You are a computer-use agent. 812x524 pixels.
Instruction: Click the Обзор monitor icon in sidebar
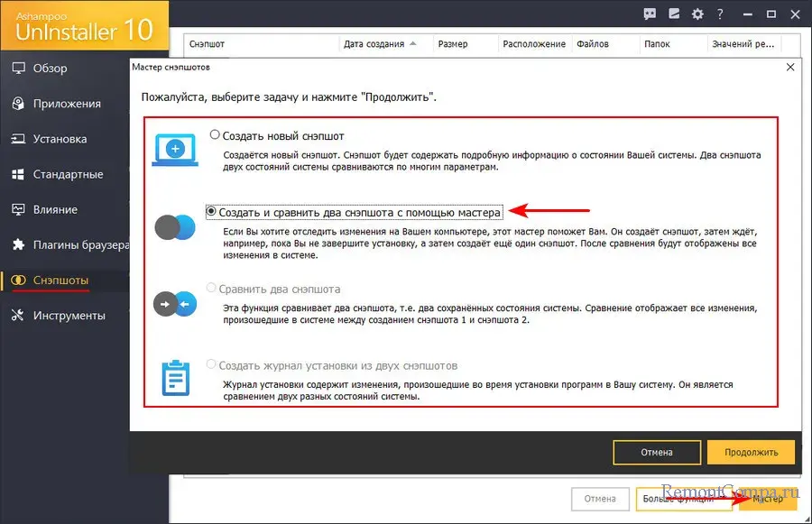[x=17, y=69]
